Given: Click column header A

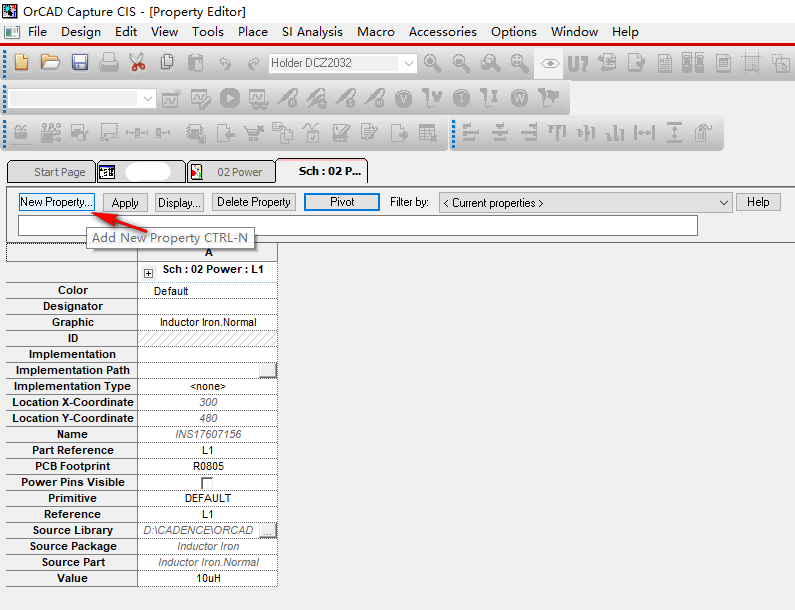Looking at the screenshot, I should 208,253.
